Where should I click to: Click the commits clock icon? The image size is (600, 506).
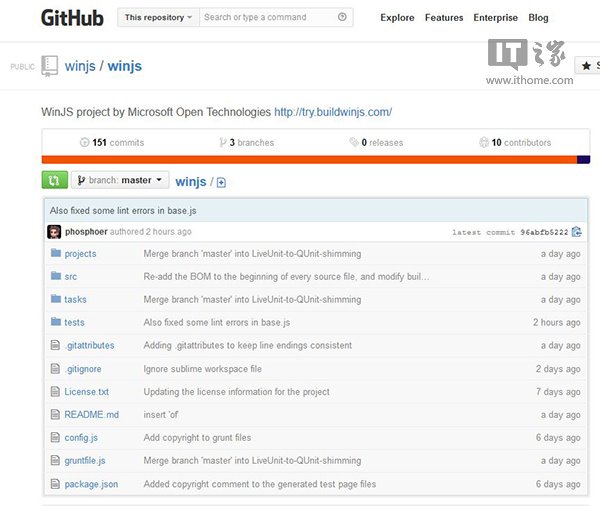tap(84, 142)
